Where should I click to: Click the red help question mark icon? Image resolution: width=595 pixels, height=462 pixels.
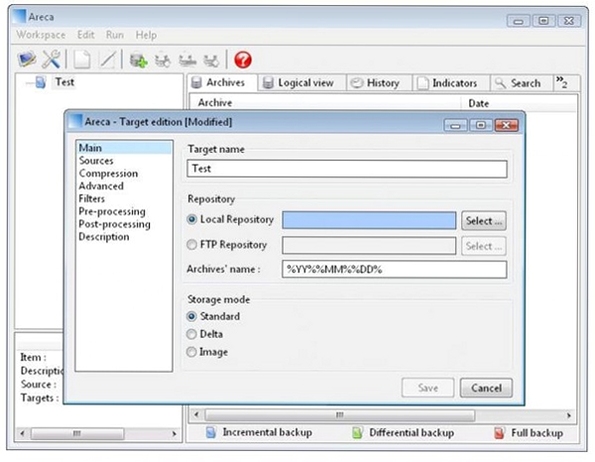pyautogui.click(x=242, y=60)
